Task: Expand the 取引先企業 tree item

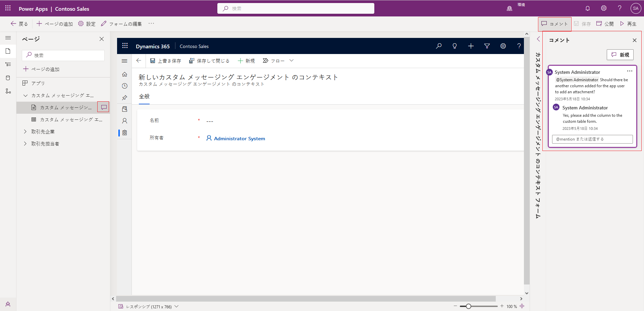Action: [25, 132]
